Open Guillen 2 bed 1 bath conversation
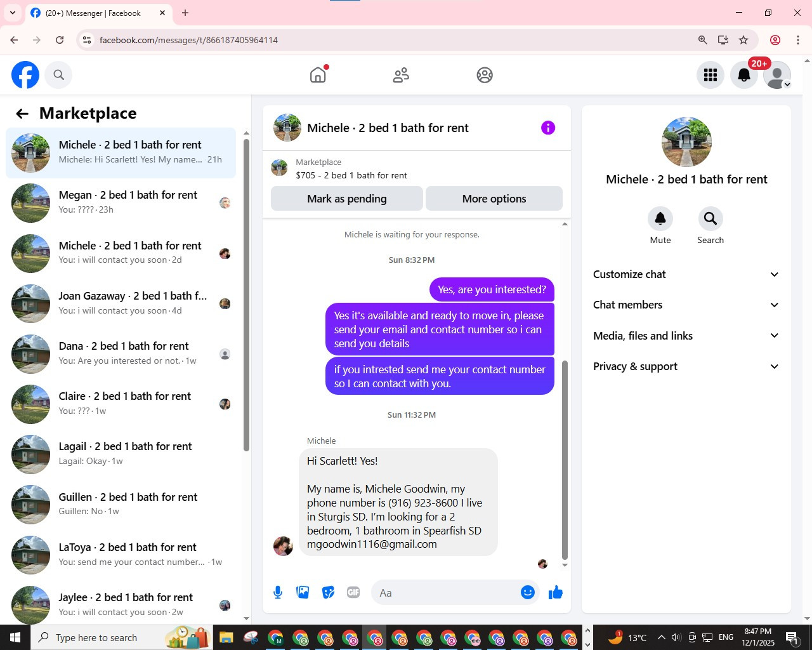Image resolution: width=812 pixels, height=650 pixels. click(x=121, y=505)
